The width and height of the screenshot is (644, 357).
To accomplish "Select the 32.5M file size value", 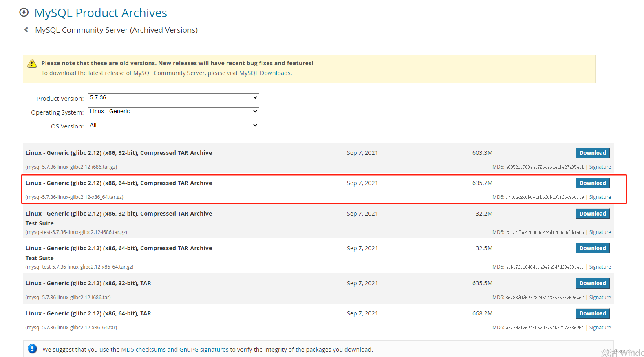I will click(484, 248).
